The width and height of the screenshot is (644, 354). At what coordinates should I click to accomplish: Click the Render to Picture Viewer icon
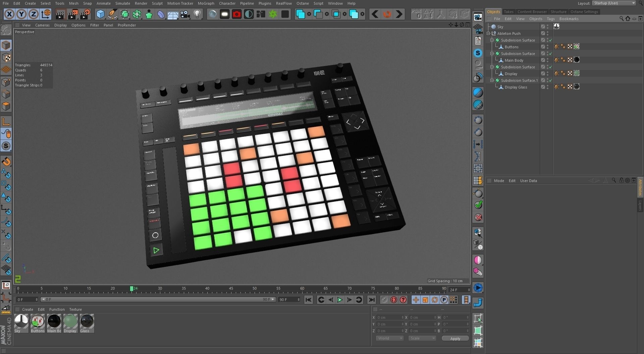click(x=72, y=14)
